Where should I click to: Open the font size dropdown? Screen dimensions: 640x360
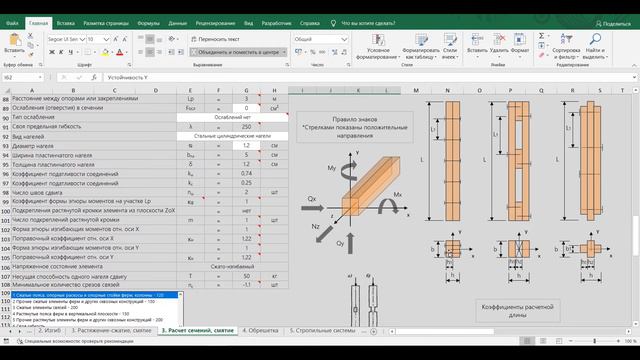[x=106, y=39]
